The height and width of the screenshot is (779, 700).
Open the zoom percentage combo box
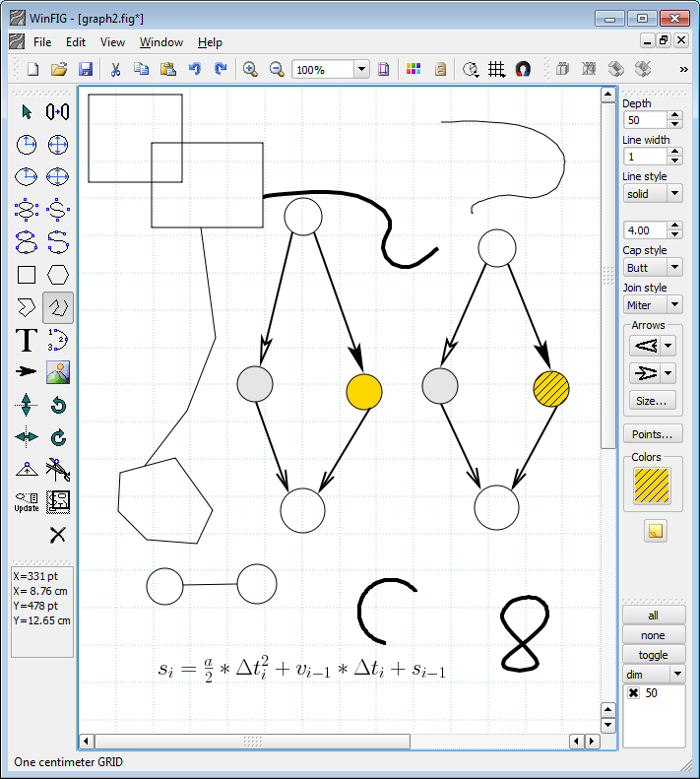(x=361, y=70)
